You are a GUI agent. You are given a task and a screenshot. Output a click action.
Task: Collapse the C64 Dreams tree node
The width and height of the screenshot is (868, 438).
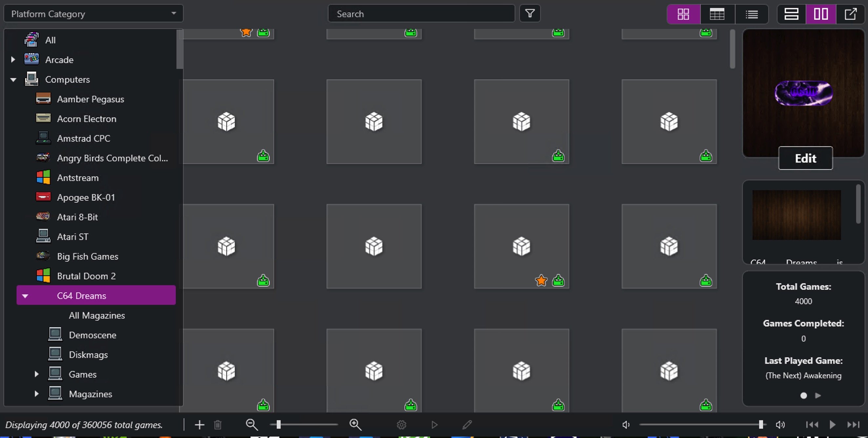(25, 296)
